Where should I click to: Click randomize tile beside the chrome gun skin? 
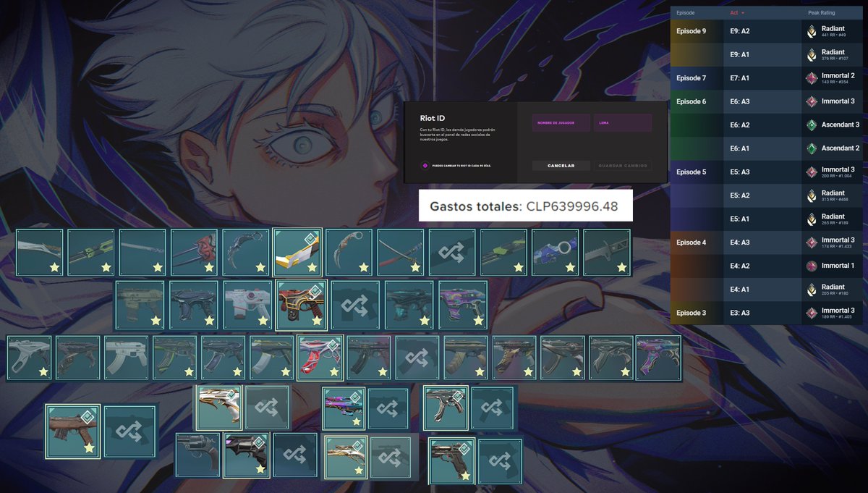point(493,408)
